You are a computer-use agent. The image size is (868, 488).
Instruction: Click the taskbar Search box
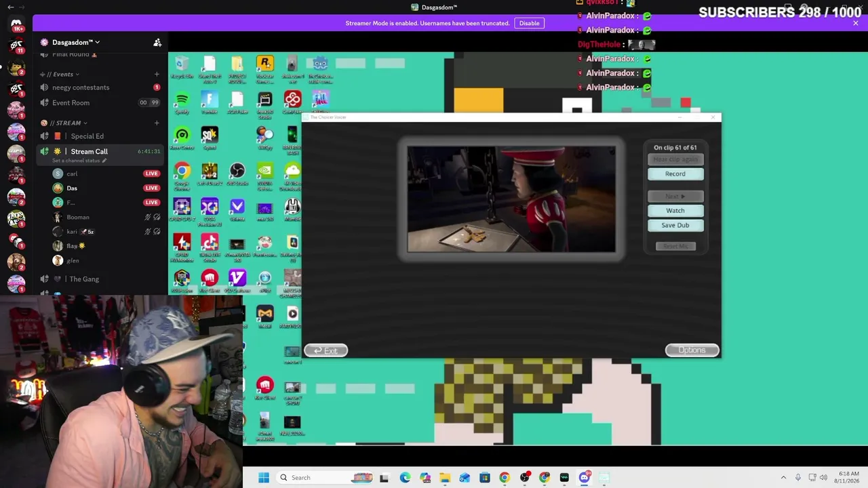click(323, 478)
